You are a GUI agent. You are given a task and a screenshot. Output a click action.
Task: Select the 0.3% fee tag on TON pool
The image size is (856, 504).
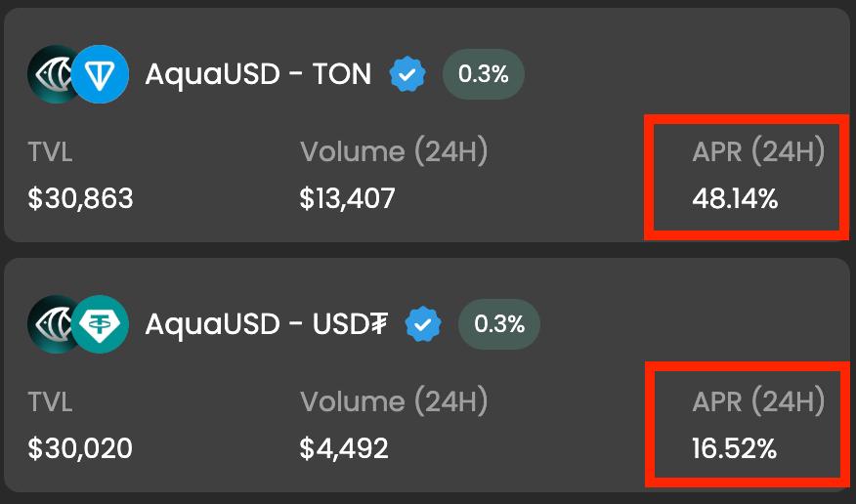[x=483, y=74]
